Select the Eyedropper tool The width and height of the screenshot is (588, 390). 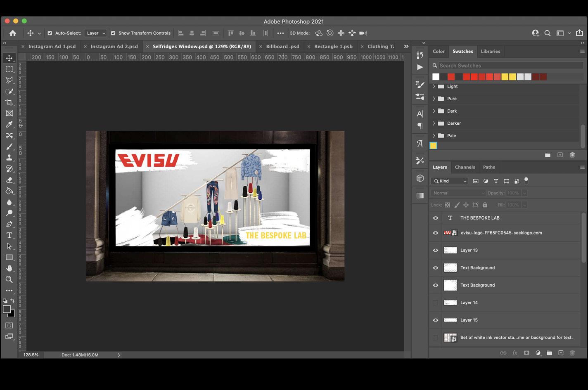pyautogui.click(x=9, y=125)
